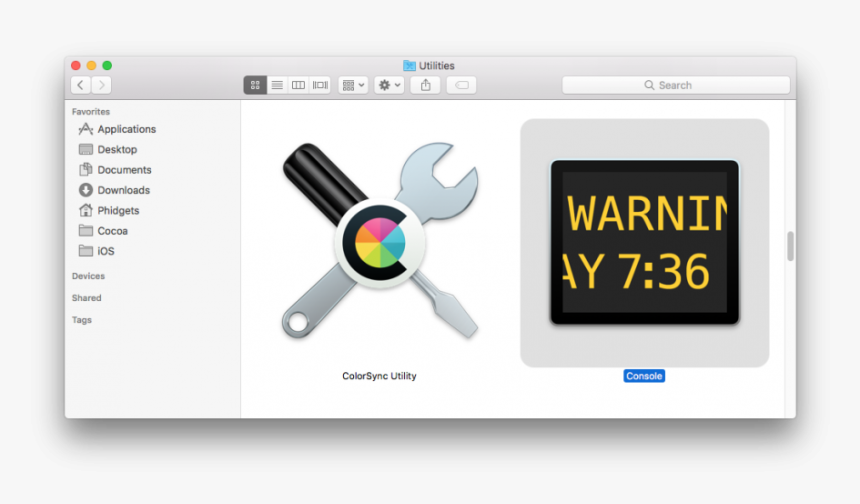Click into the Search field
The image size is (860, 504).
[x=676, y=85]
